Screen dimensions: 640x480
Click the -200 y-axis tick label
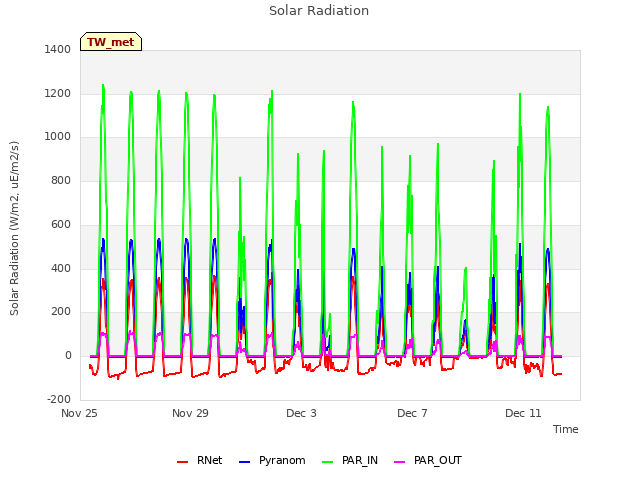[59, 399]
